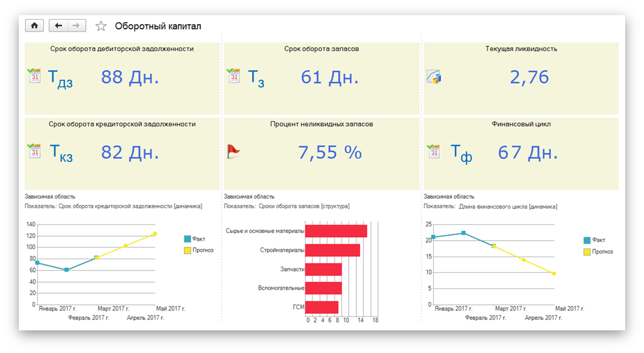Click red flag icon in неликвидных запасов card
Screen dimensions: 644x353
point(234,151)
